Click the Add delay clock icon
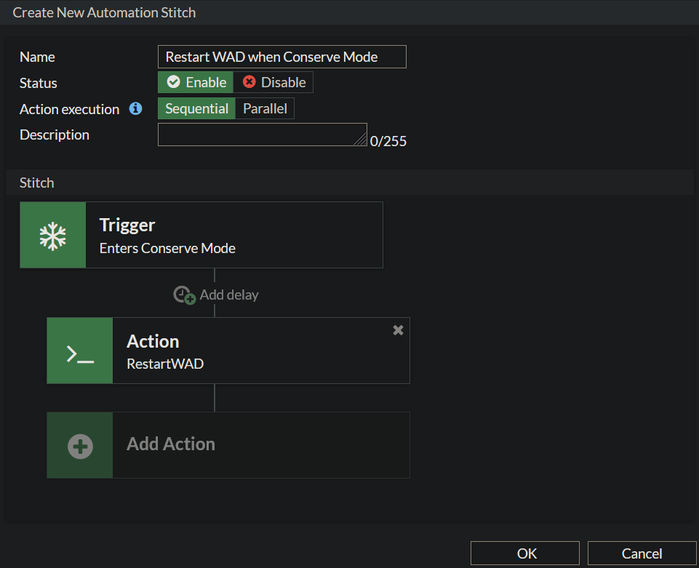 coord(184,295)
